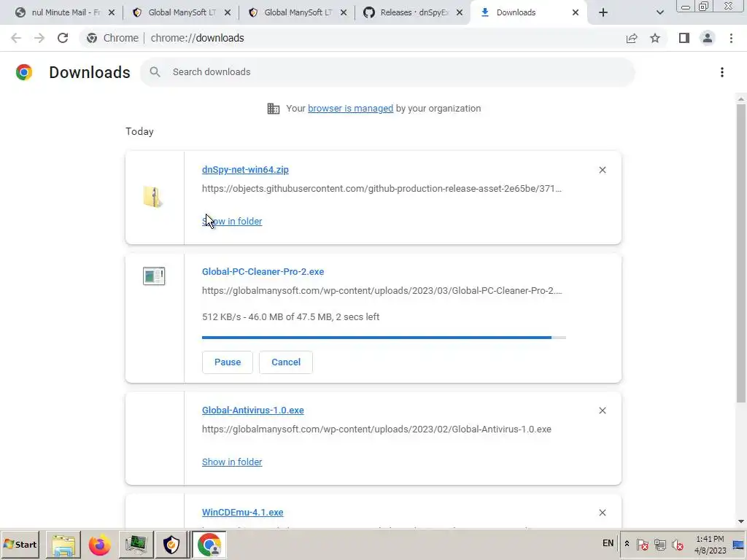Launch Firefox from the taskbar

coord(99,545)
